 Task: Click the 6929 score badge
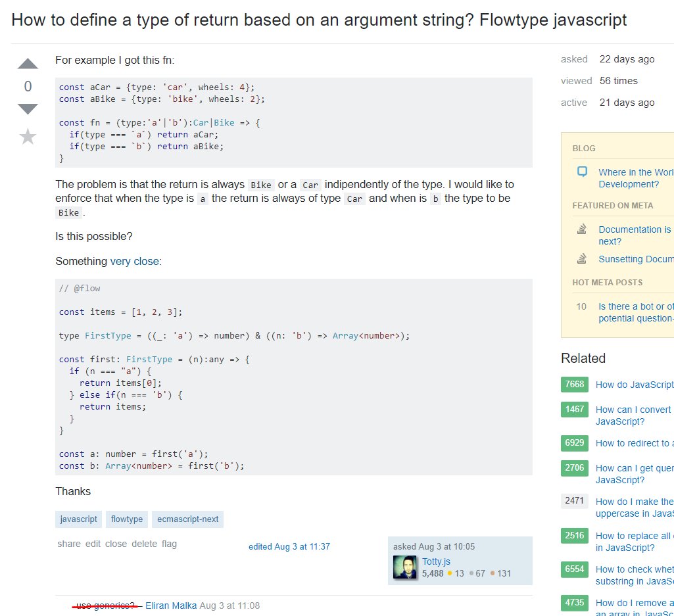point(574,442)
